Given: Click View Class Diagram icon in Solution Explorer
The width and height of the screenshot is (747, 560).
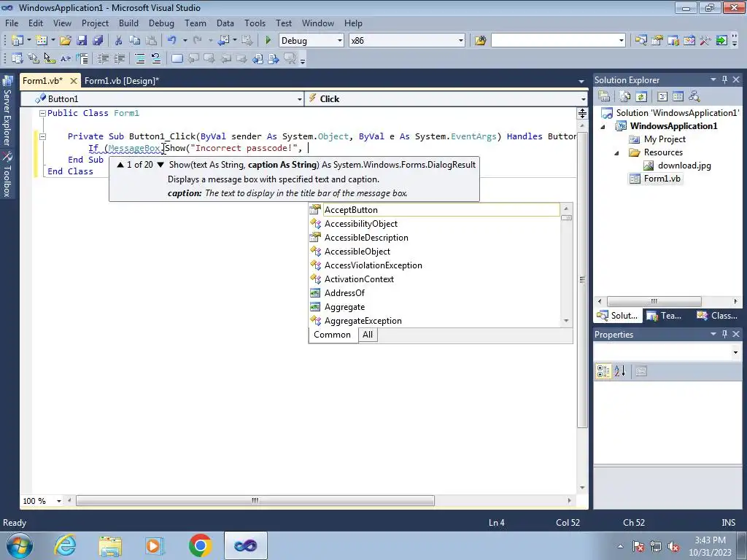Looking at the screenshot, I should (694, 96).
